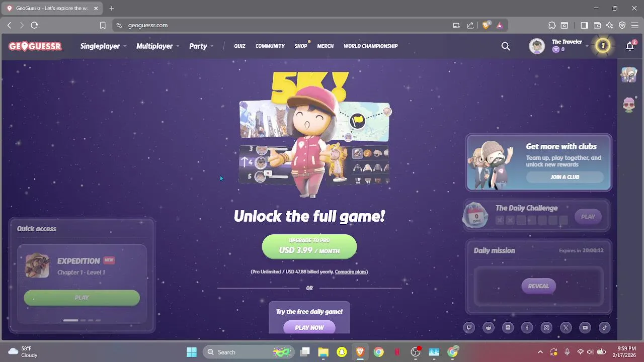The width and height of the screenshot is (644, 362).
Task: Close the GeoGuessr browser tab
Action: click(96, 9)
